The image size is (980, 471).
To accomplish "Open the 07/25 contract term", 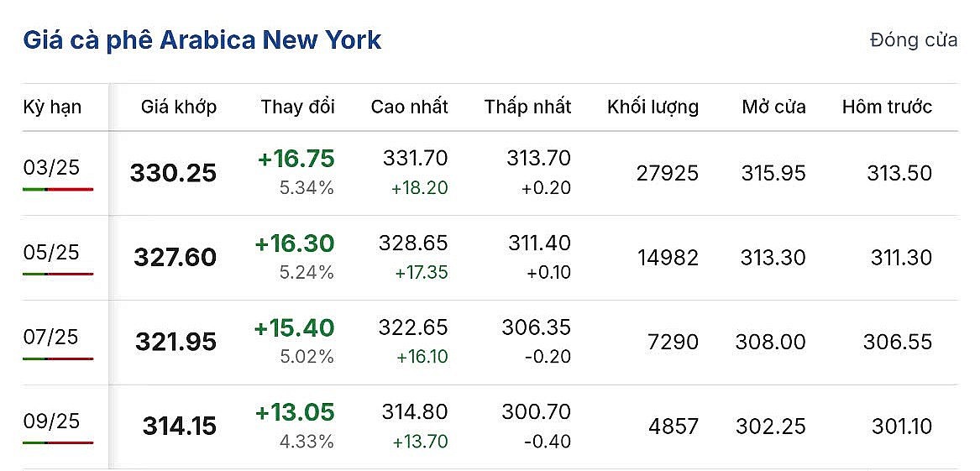I will (x=51, y=337).
